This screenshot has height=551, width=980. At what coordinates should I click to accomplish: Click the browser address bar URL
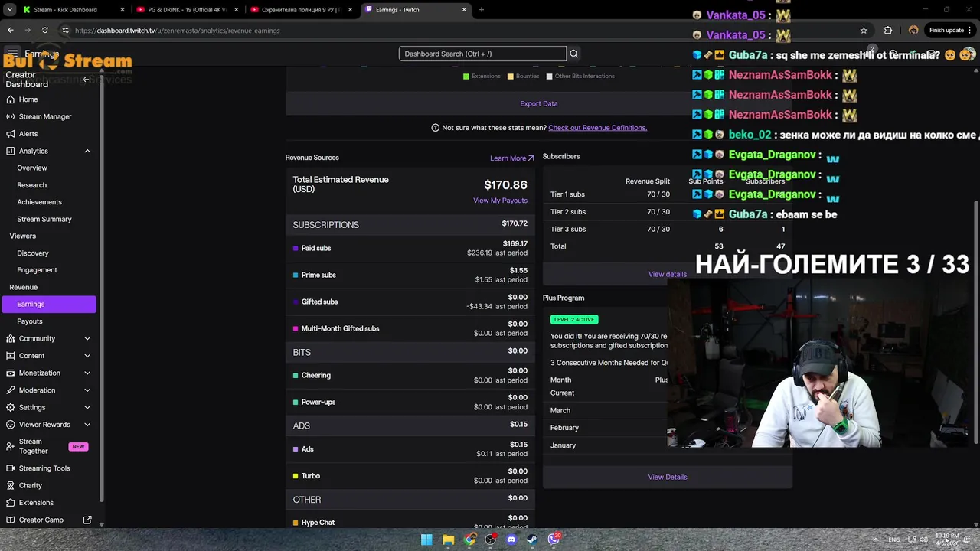(177, 31)
